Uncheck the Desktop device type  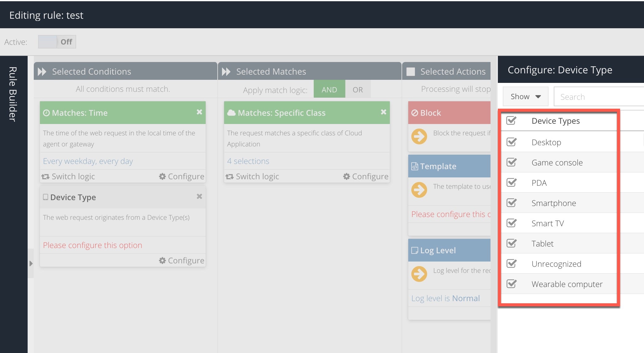point(511,142)
